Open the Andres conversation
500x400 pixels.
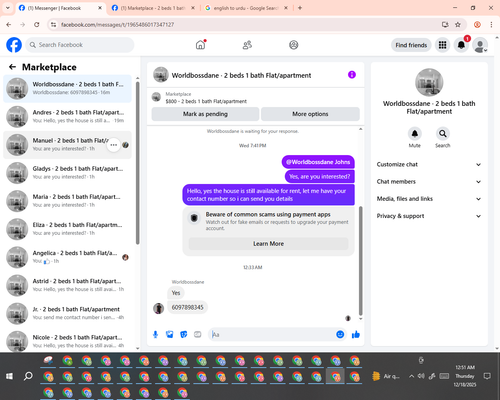point(67,117)
